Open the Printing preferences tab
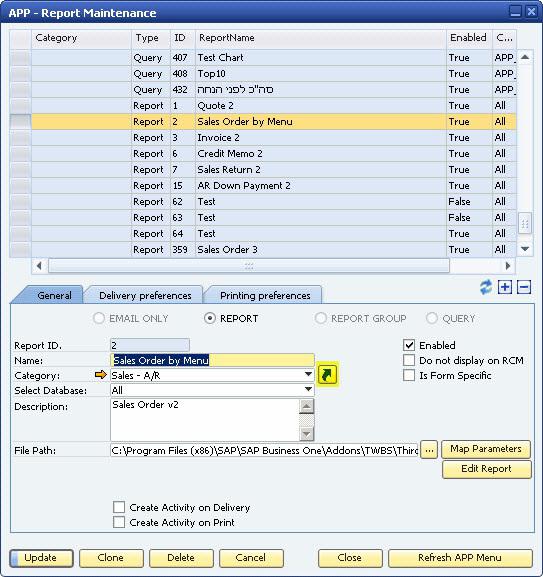 [x=265, y=295]
